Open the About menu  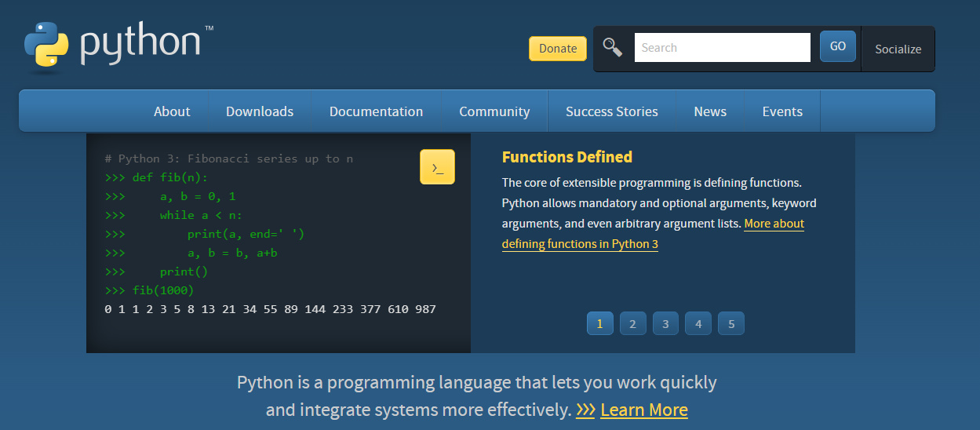172,111
